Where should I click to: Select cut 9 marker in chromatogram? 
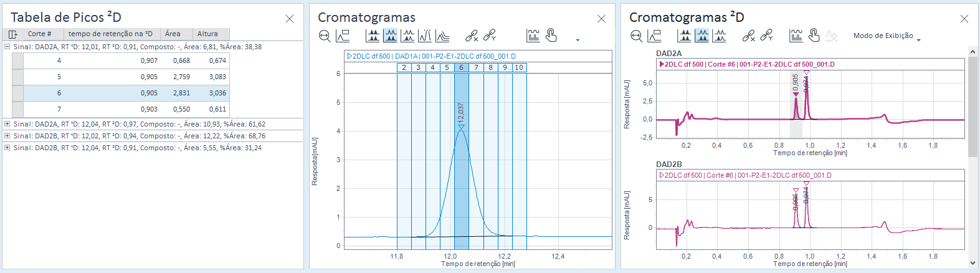(505, 67)
